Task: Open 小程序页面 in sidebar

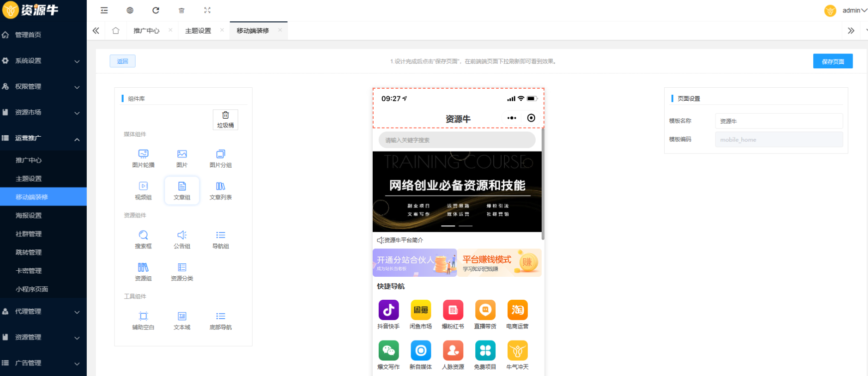Action: pyautogui.click(x=43, y=289)
